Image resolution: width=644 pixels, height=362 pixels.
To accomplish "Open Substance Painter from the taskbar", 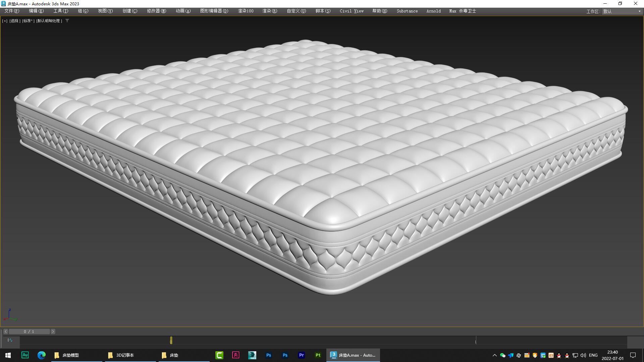I will click(318, 355).
